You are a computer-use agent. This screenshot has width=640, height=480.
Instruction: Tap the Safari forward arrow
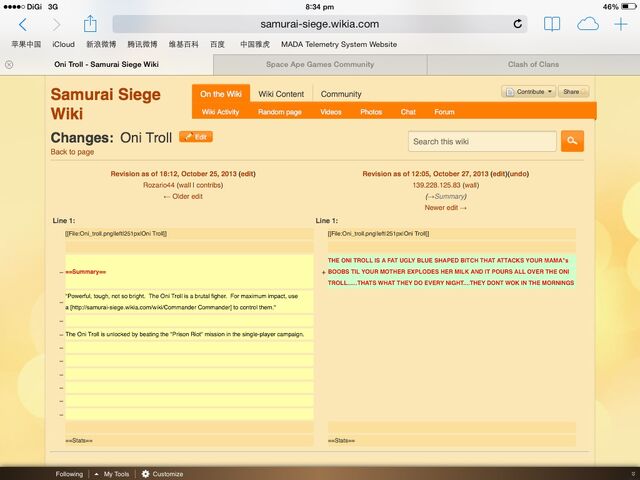click(56, 25)
